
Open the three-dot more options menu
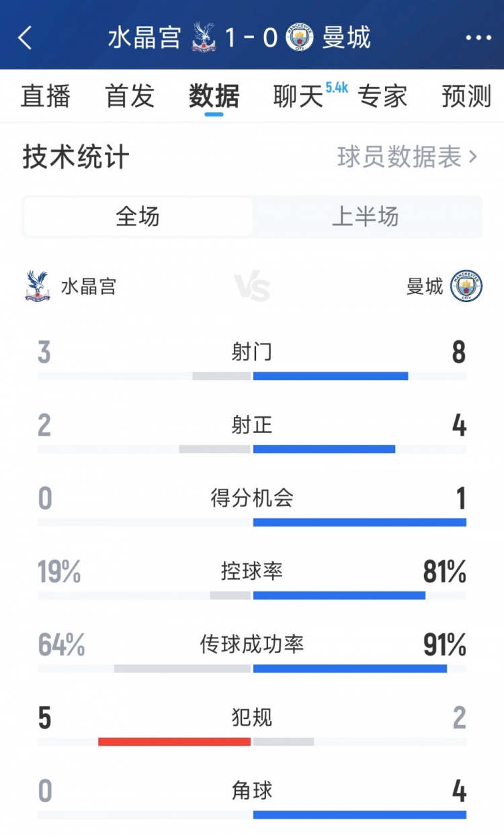pos(478,38)
